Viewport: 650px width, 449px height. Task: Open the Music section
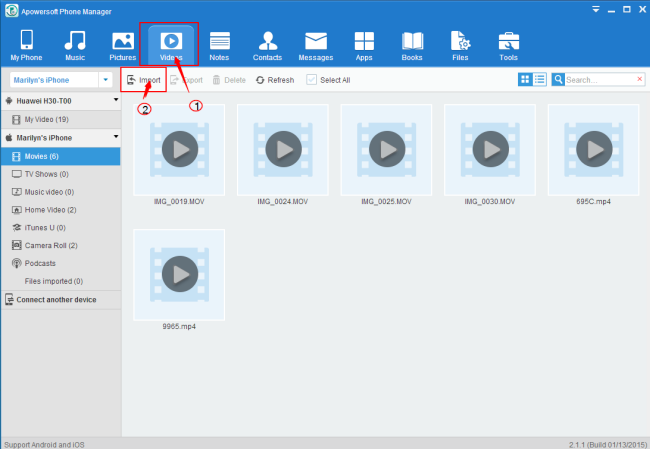[x=75, y=45]
